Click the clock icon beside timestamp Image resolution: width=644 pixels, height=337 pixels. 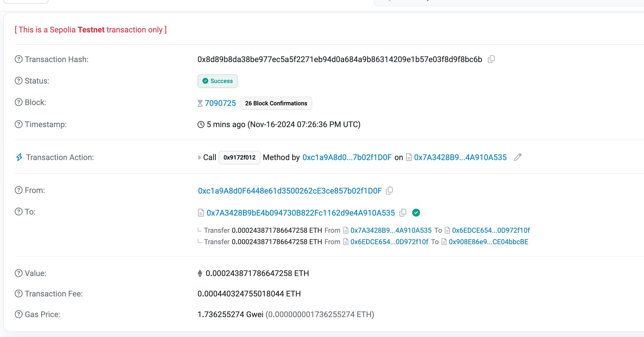click(x=201, y=124)
